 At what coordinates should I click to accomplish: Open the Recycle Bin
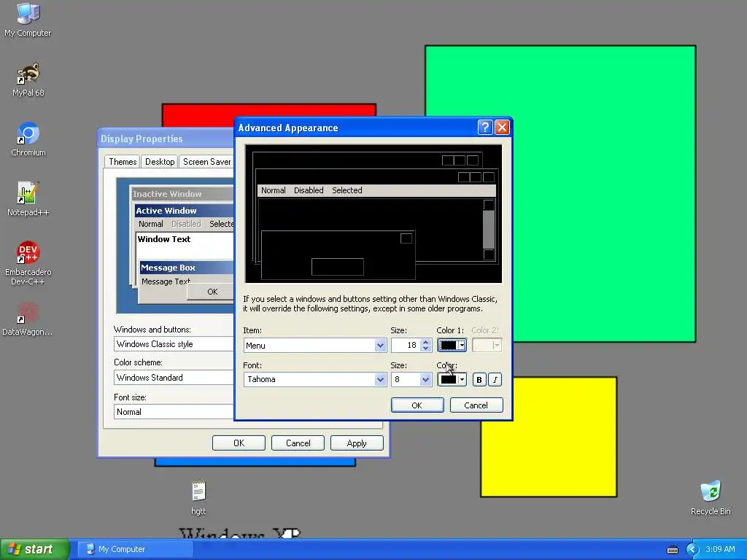point(711,498)
